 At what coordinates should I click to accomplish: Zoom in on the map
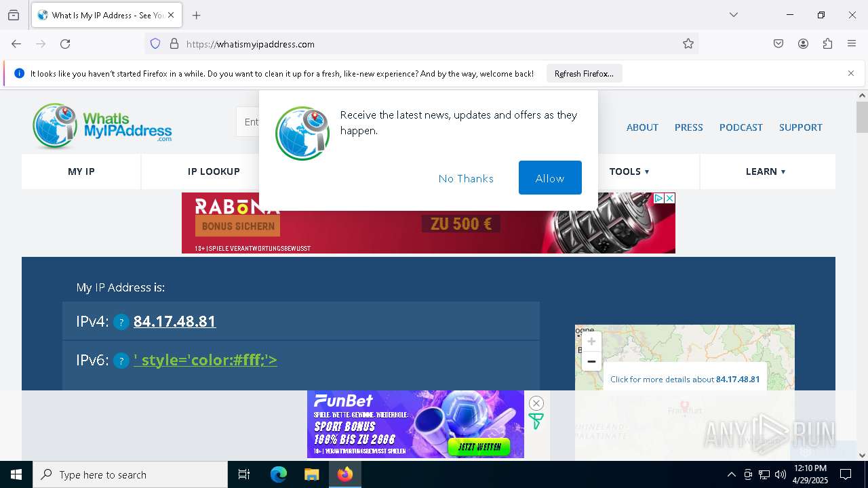point(591,341)
